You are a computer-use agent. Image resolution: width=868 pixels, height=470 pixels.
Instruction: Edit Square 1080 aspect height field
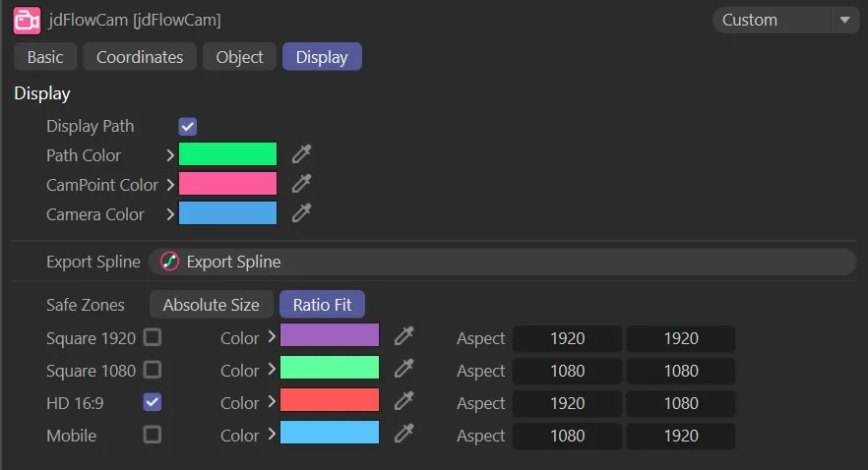(681, 371)
